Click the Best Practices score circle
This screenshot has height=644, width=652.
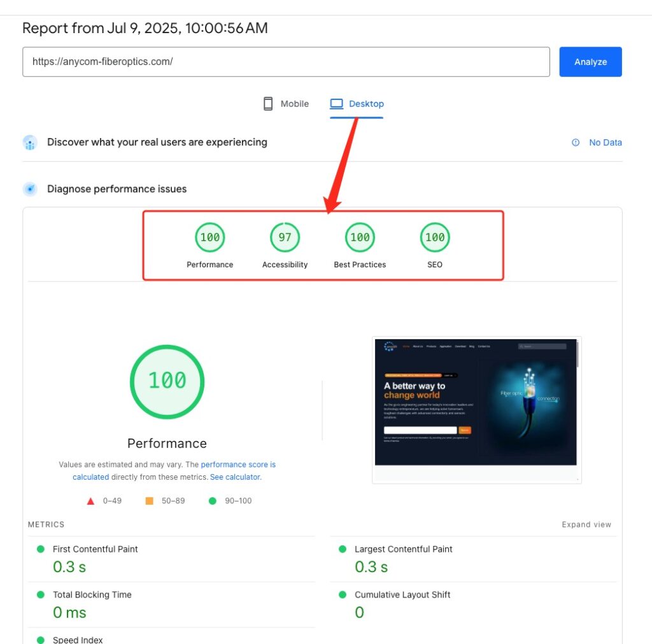tap(359, 237)
